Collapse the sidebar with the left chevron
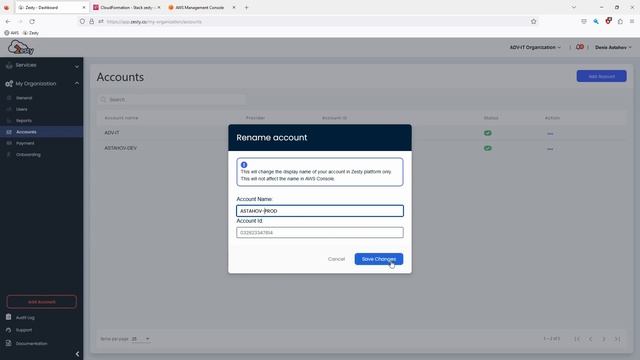640x360 pixels. coord(78,354)
